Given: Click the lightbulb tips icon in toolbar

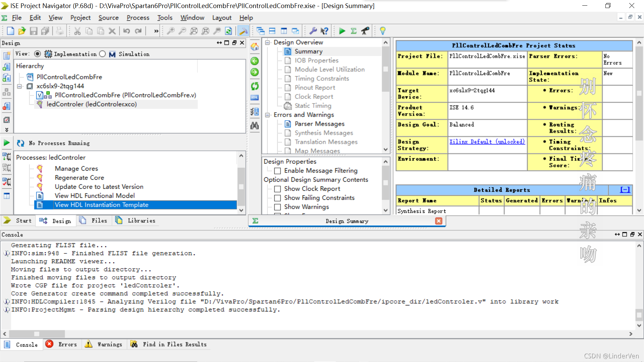Looking at the screenshot, I should click(382, 31).
